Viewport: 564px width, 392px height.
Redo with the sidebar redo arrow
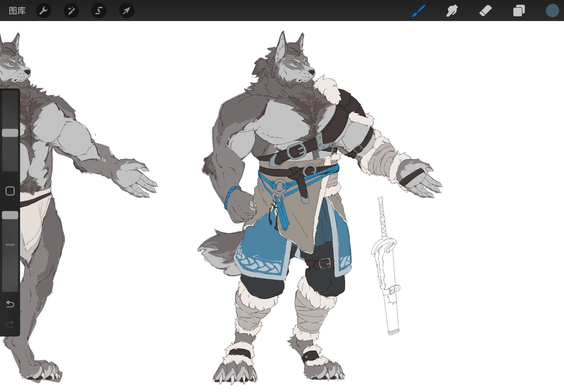tap(10, 324)
